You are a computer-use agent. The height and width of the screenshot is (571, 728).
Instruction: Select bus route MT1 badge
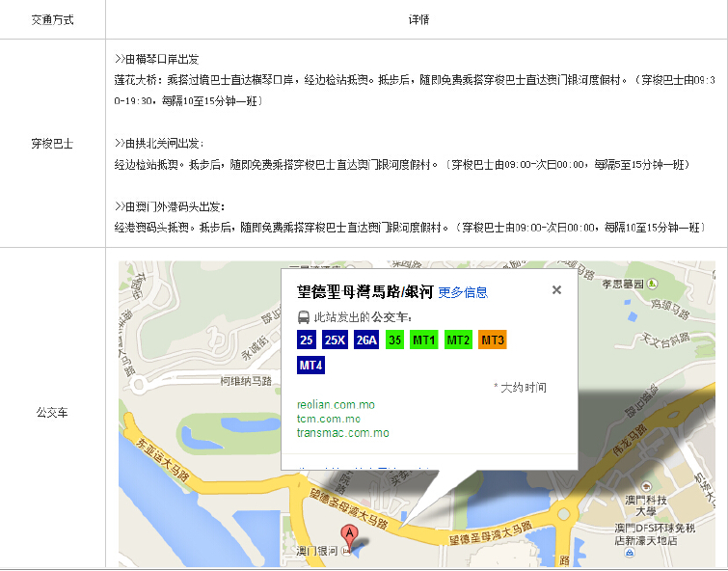coord(424,340)
